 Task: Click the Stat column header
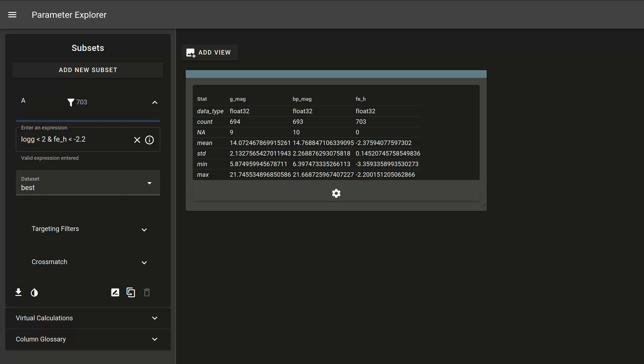[x=202, y=99]
